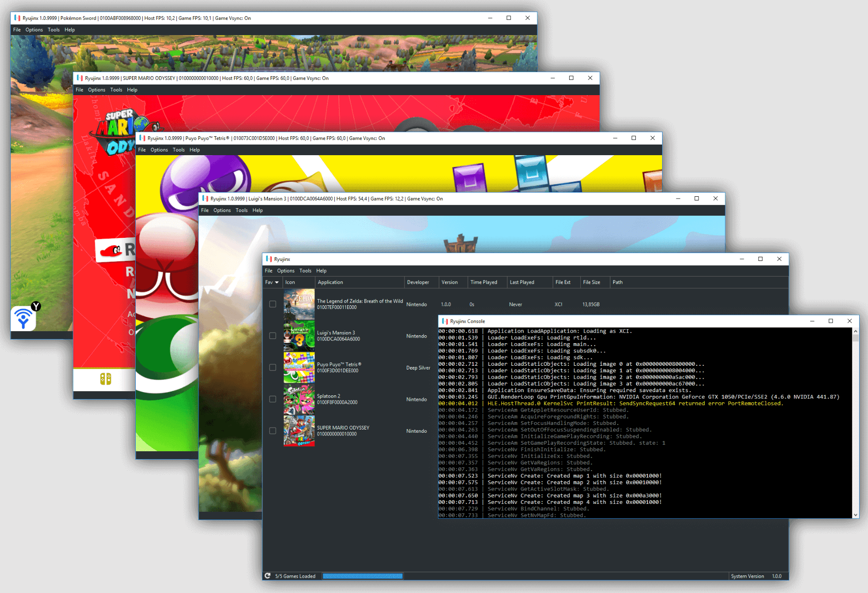Close the main Ryujinx game list window
The height and width of the screenshot is (593, 868).
pyautogui.click(x=779, y=259)
